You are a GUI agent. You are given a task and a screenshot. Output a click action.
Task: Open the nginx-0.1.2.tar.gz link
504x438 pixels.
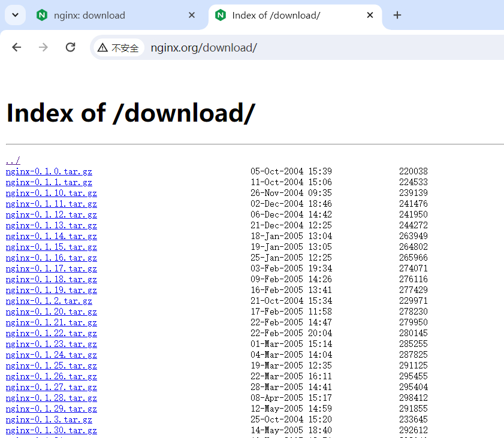tap(49, 301)
